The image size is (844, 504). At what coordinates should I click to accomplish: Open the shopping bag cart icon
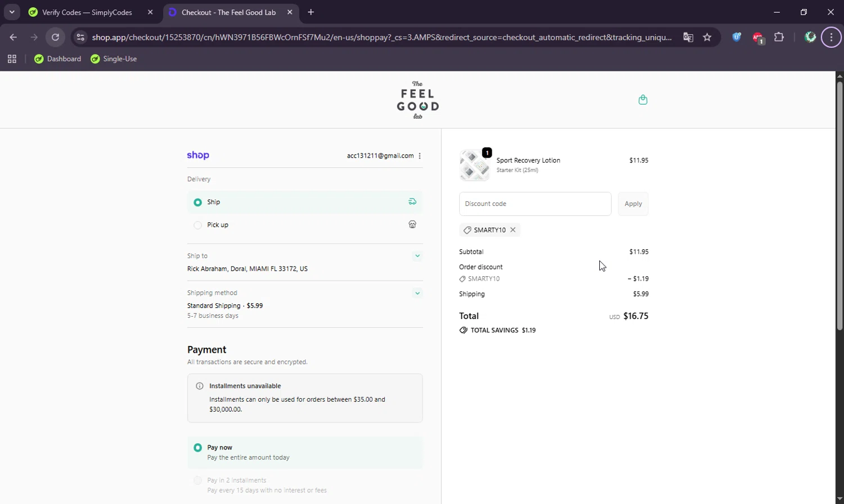[x=643, y=100]
